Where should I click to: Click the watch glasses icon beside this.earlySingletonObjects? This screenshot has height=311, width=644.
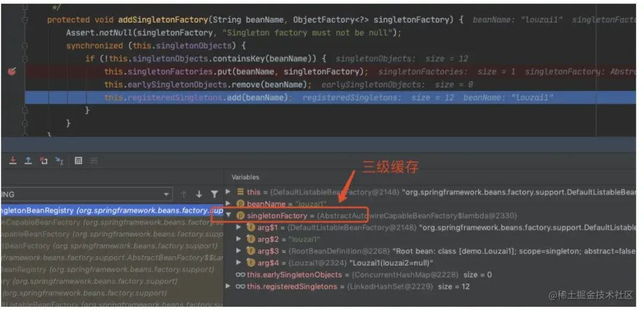(x=241, y=275)
